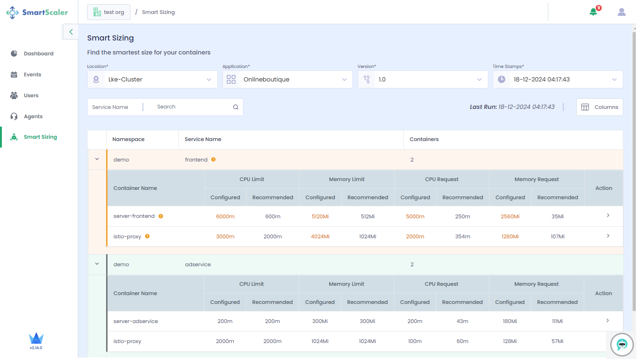Viewport: 640px width, 364px height.
Task: Click the branch icon in the Version field
Action: (x=367, y=80)
